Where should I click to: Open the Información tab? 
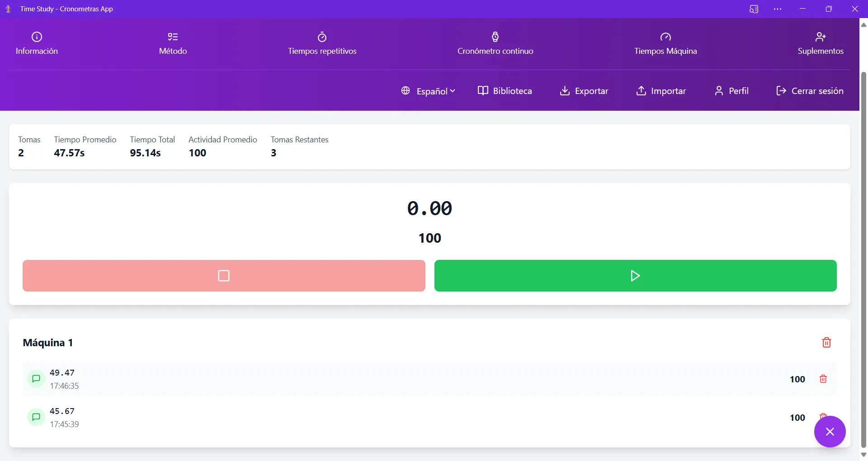pos(37,44)
